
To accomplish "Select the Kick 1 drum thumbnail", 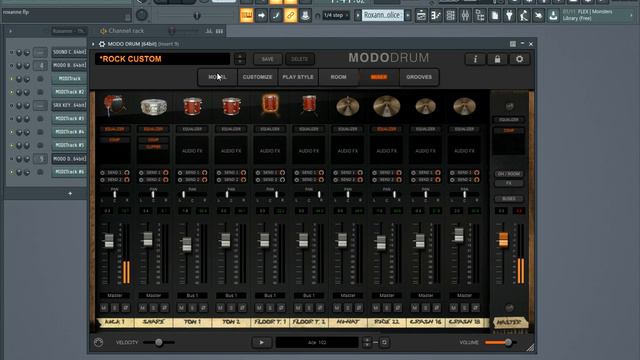I will (114, 106).
